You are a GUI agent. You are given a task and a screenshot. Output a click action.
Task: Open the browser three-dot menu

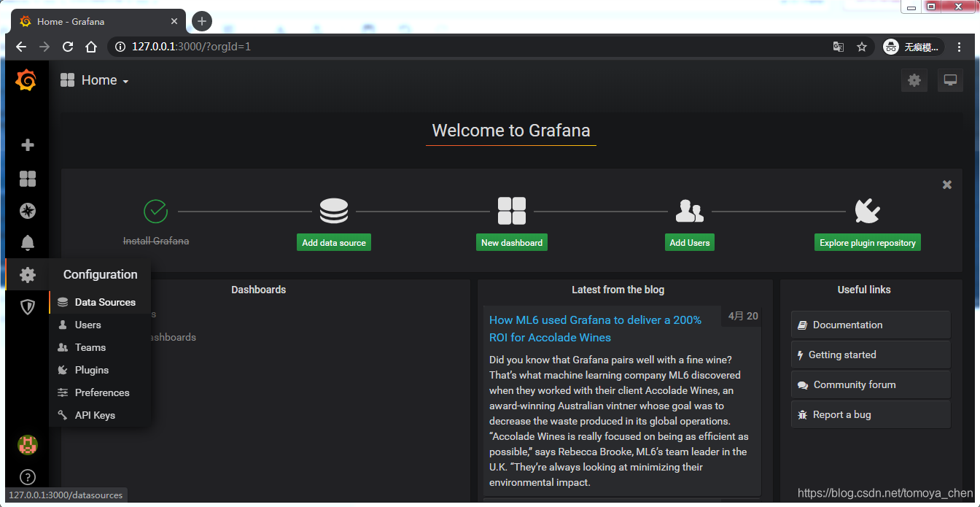pyautogui.click(x=960, y=47)
